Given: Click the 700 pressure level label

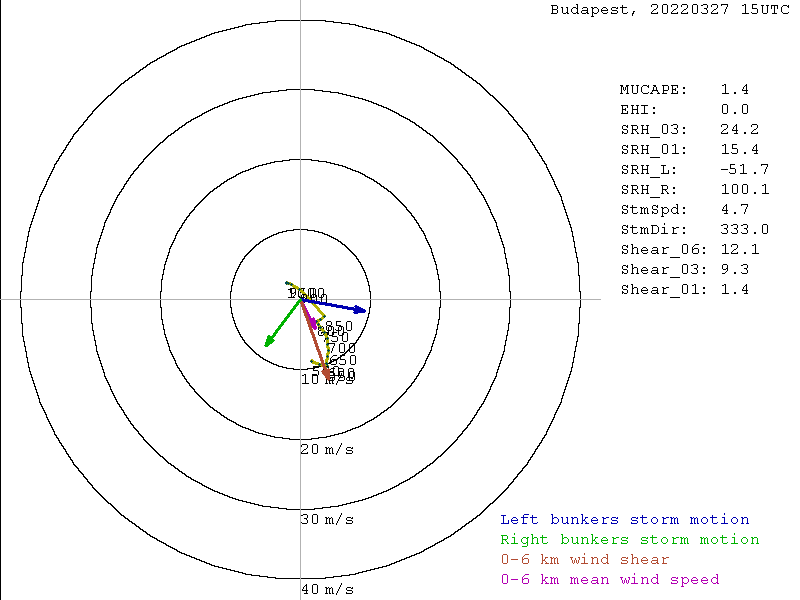Looking at the screenshot, I should (x=342, y=348).
